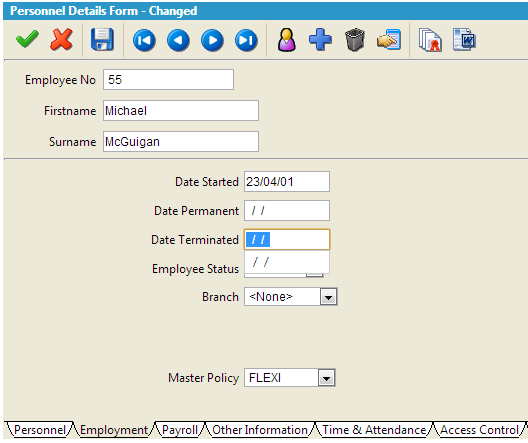Select the blank date suggestion below Date Terminated
The width and height of the screenshot is (528, 443).
pos(287,262)
